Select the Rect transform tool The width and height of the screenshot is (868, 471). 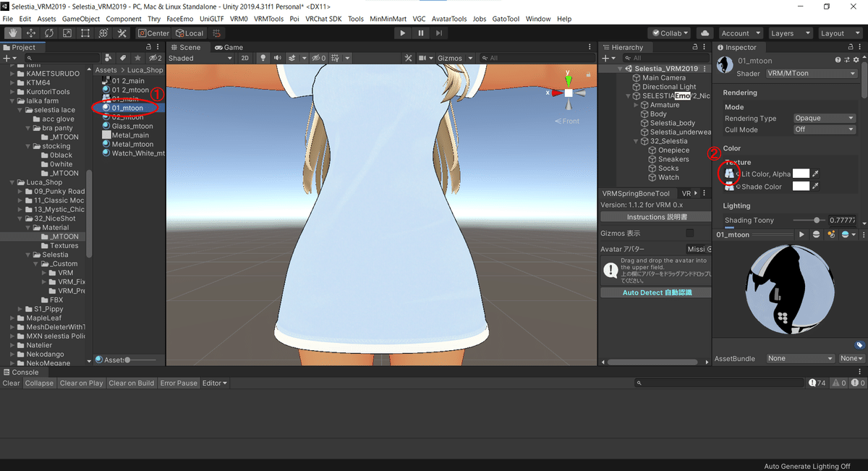tap(85, 33)
